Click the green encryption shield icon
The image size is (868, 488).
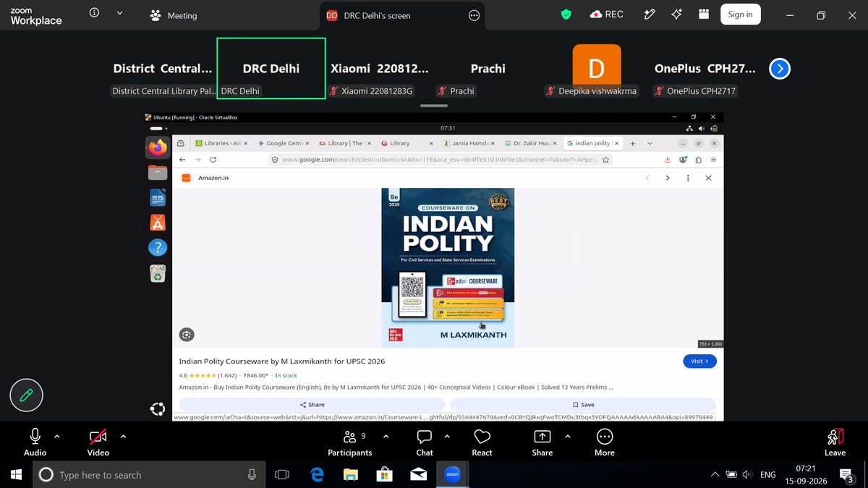[566, 14]
